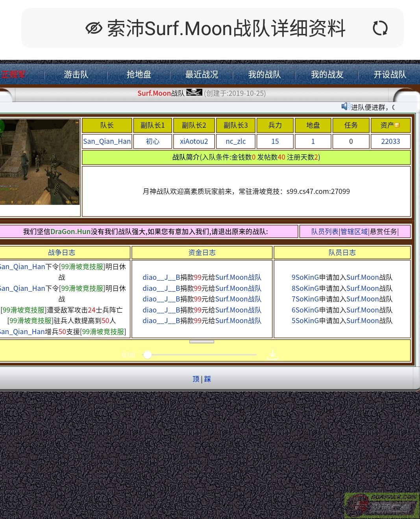Click the gold coin icon beside 资产
Image resolution: width=420 pixels, height=519 pixels.
[x=397, y=125]
